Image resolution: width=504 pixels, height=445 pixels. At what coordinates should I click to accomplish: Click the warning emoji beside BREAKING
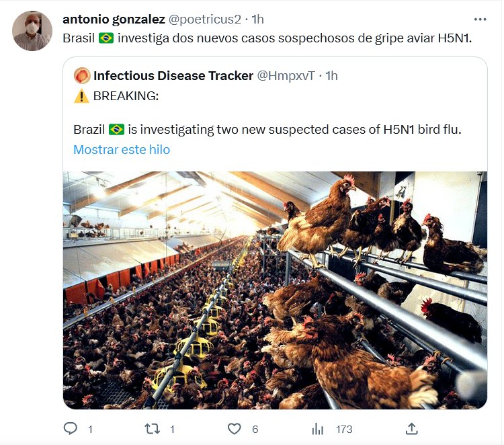click(81, 95)
